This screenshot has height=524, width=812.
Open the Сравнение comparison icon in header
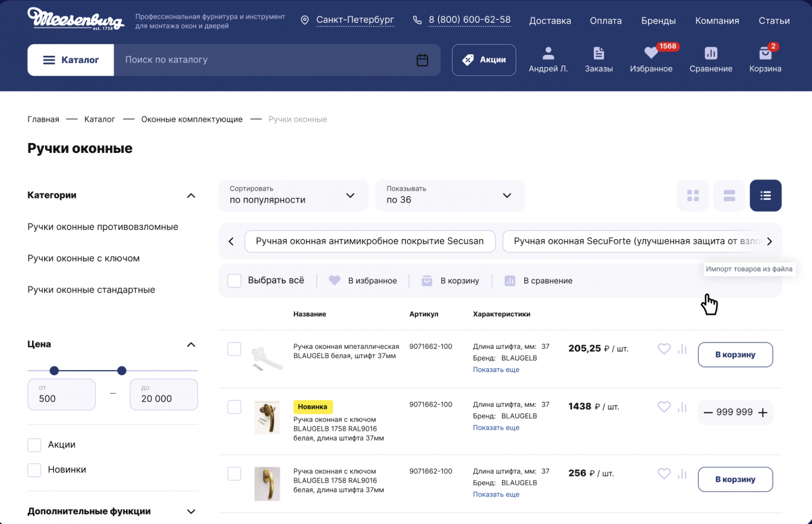710,54
